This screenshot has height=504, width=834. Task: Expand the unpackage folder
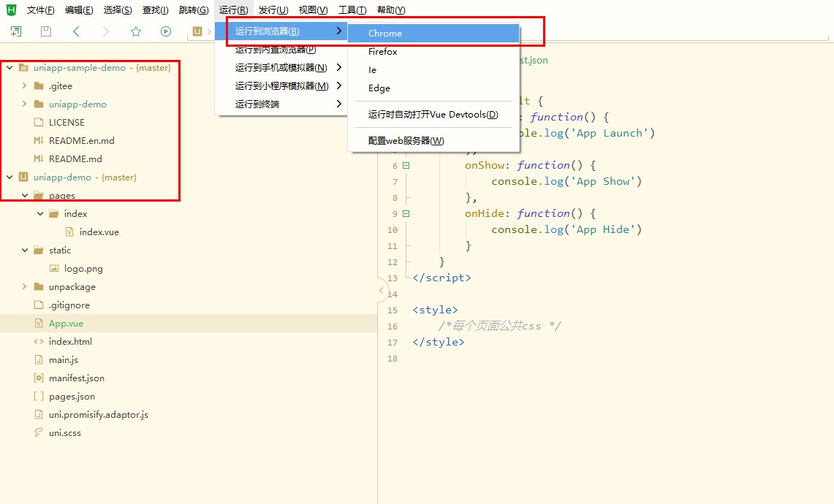coord(24,286)
